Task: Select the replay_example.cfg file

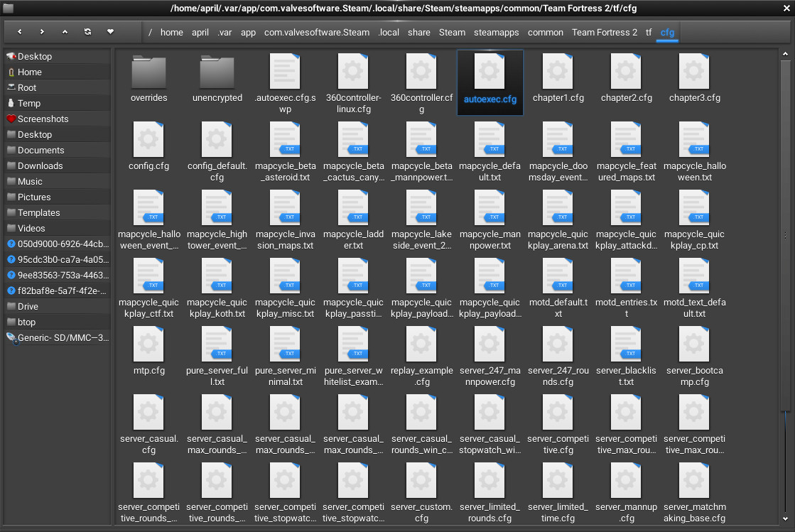Action: point(421,357)
